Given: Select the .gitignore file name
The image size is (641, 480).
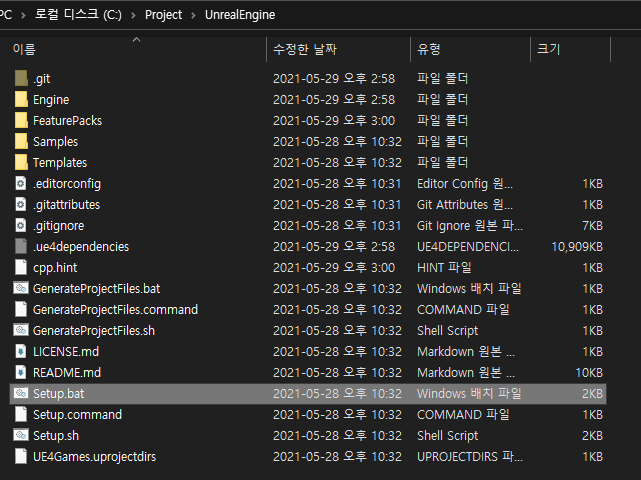Looking at the screenshot, I should coord(59,226).
